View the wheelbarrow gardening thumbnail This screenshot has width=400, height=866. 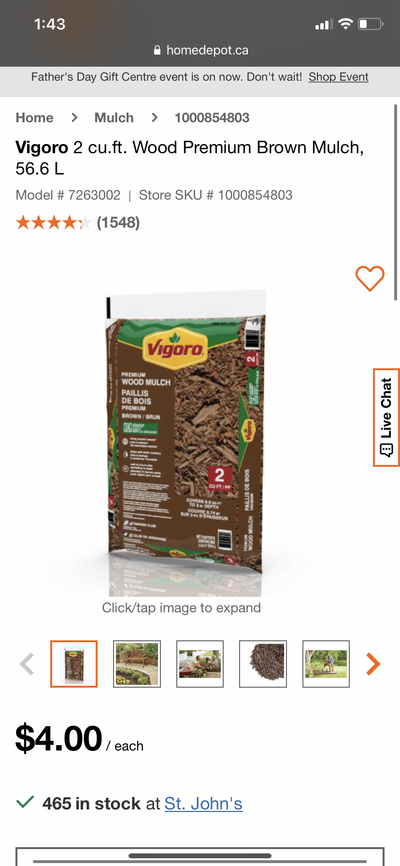point(326,664)
